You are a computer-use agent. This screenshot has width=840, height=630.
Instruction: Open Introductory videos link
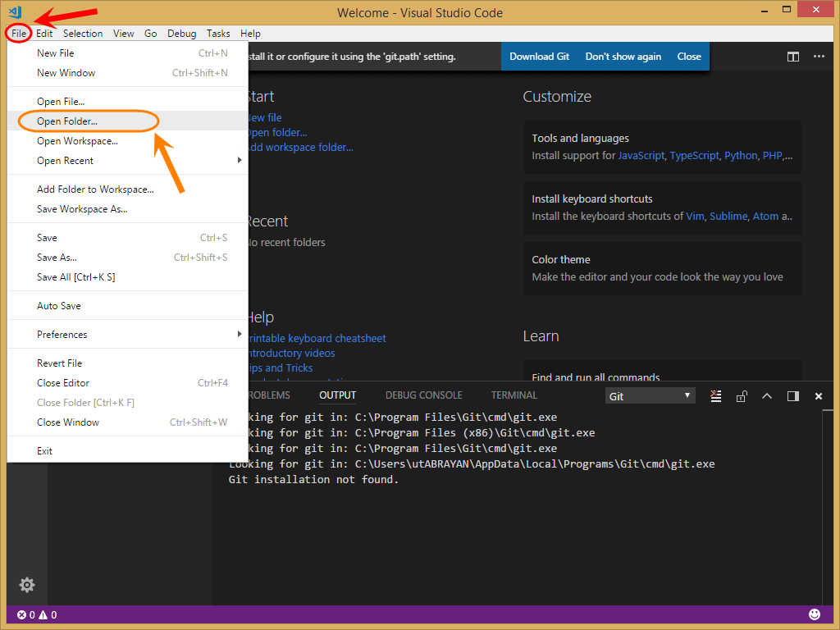pos(291,353)
